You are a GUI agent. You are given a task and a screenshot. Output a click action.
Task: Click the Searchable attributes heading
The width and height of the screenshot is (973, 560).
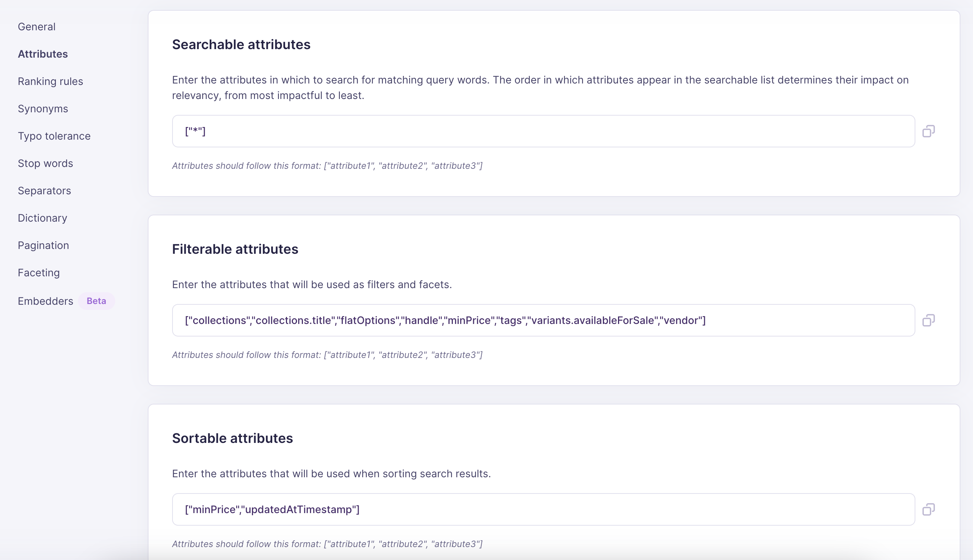point(241,44)
